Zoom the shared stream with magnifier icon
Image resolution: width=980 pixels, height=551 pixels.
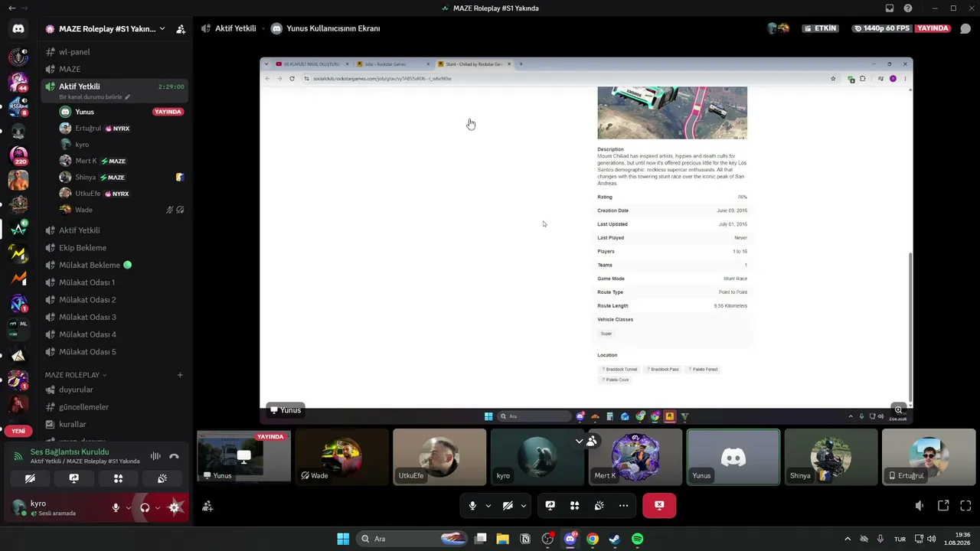pyautogui.click(x=899, y=410)
